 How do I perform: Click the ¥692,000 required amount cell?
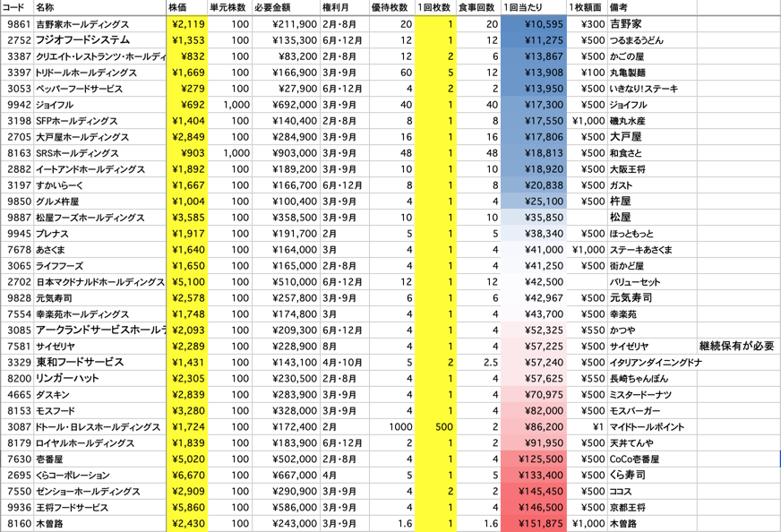287,105
